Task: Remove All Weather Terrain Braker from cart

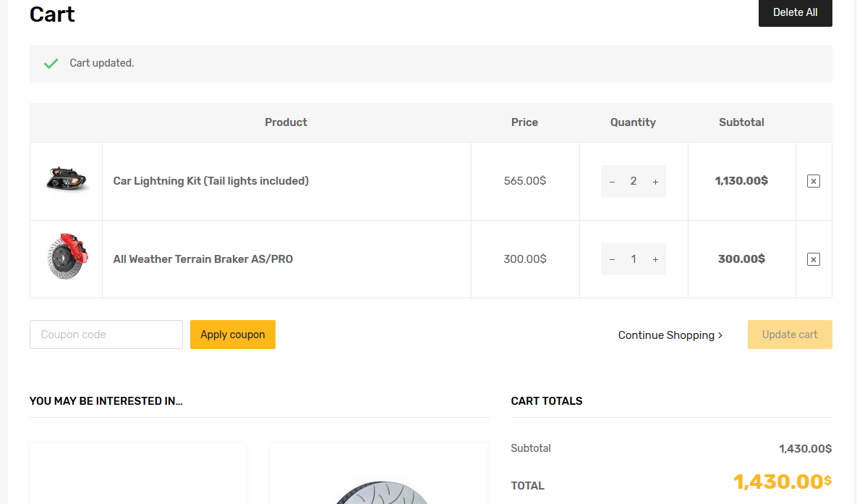Action: point(813,259)
